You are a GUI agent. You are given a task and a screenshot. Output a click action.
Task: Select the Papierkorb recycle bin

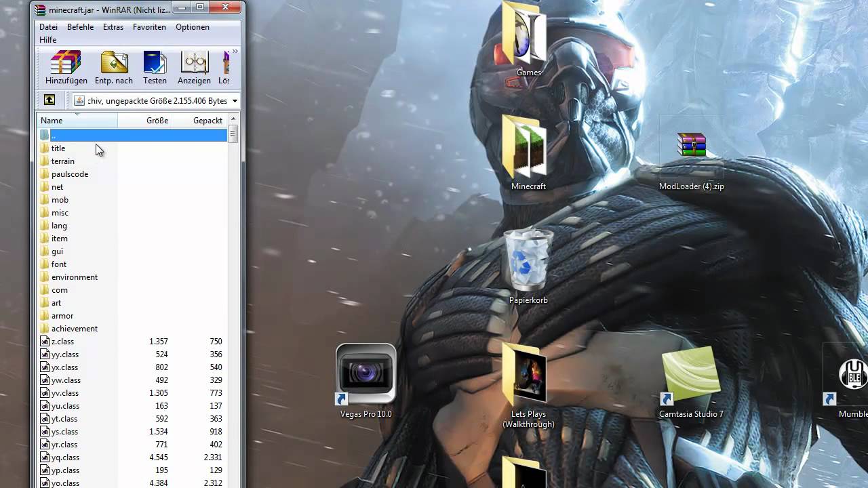(x=528, y=267)
